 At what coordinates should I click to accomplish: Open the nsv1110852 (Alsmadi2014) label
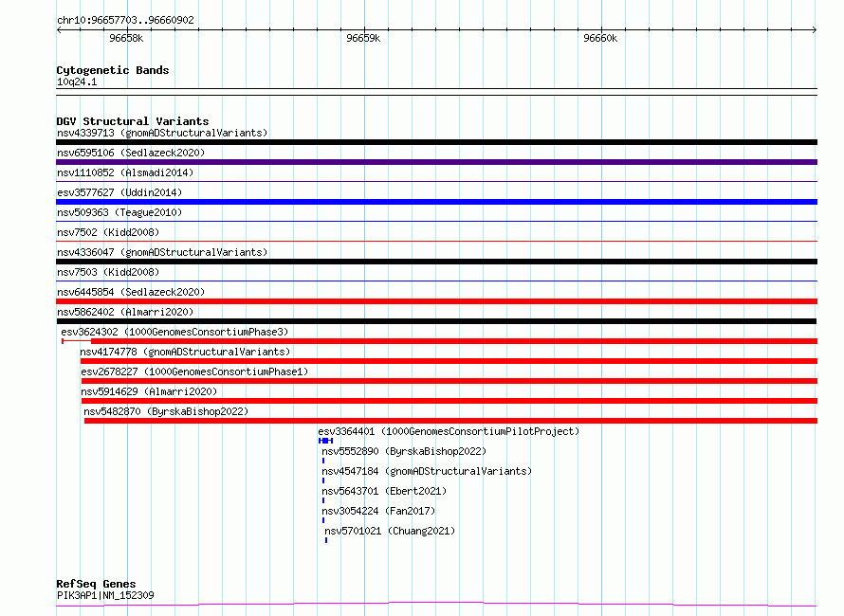pos(125,172)
